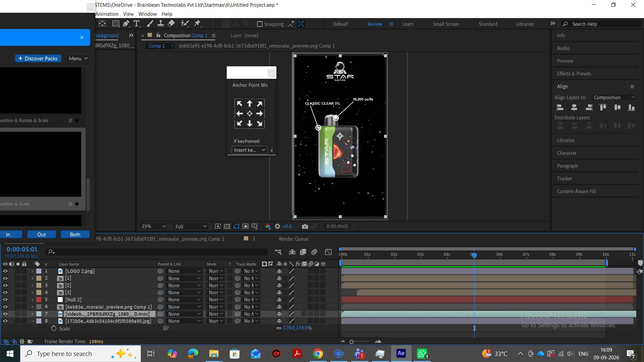Screen dimensions: 644x362
Task: Click the Discover Packs button
Action: pyautogui.click(x=38, y=58)
